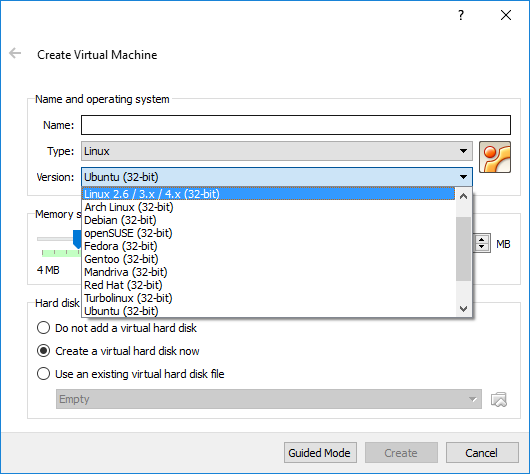This screenshot has width=530, height=474.
Task: Click the Guided Mode button
Action: point(320,452)
